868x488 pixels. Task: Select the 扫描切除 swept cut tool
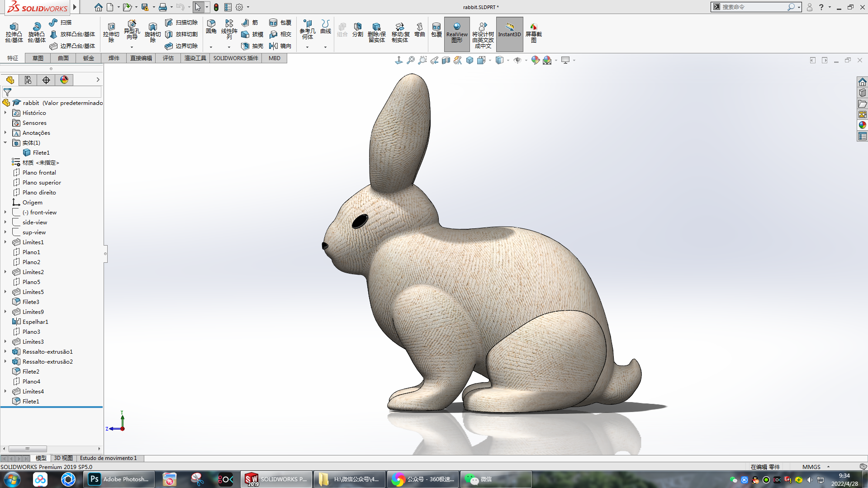[181, 22]
